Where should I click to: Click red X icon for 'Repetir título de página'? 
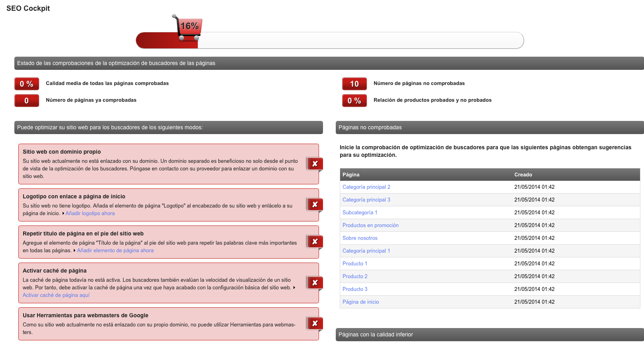point(315,241)
